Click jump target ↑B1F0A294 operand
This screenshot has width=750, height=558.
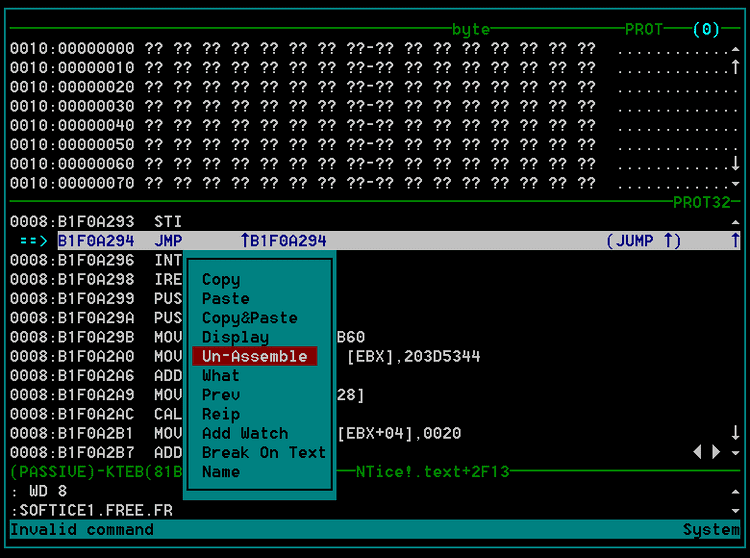283,241
